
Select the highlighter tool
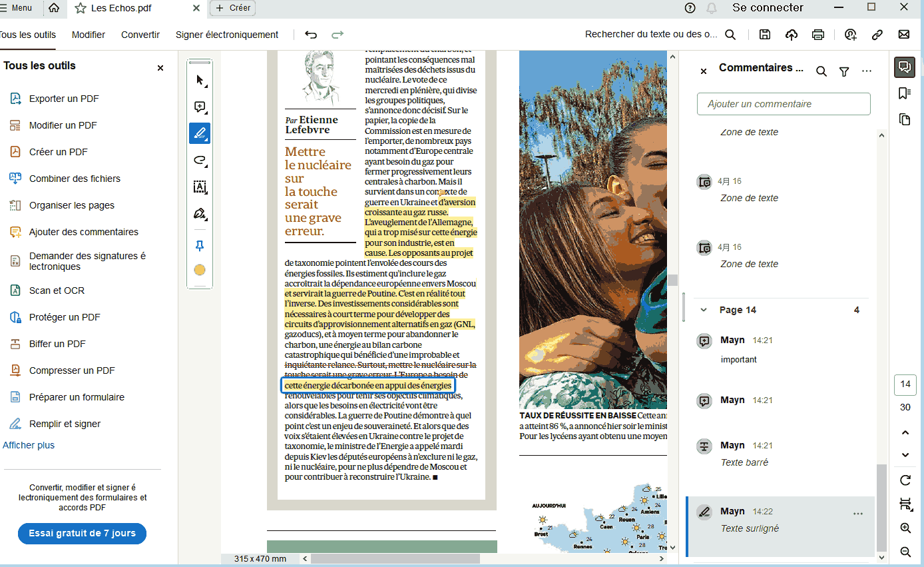pos(200,133)
